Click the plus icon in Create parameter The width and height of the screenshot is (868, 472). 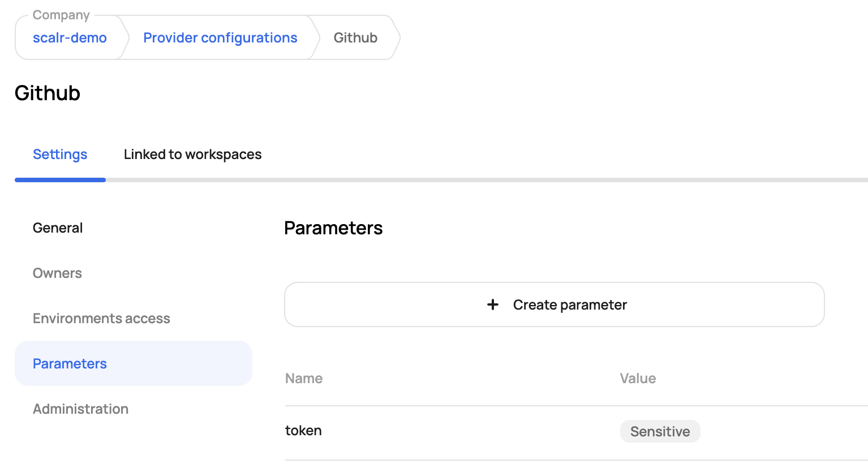click(493, 304)
